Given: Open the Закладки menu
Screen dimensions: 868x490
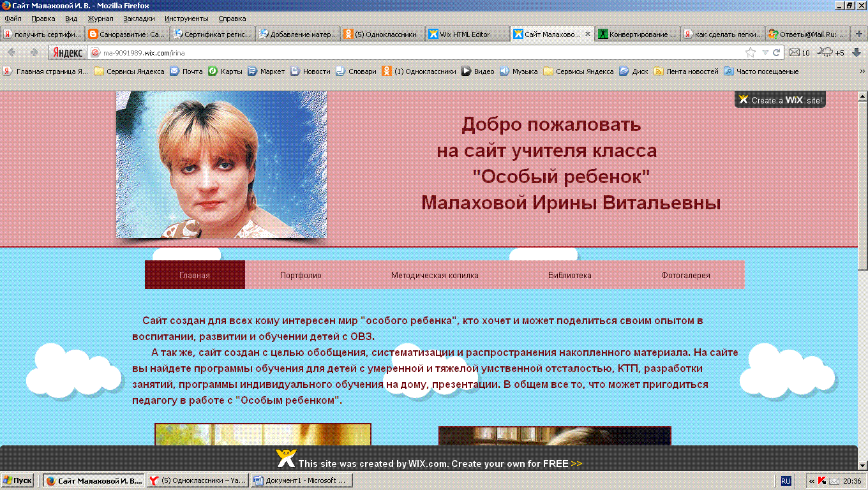Looking at the screenshot, I should [x=138, y=19].
